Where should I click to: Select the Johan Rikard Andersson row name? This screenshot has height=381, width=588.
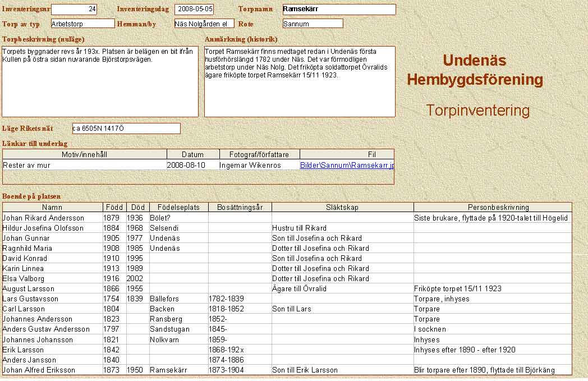point(44,218)
